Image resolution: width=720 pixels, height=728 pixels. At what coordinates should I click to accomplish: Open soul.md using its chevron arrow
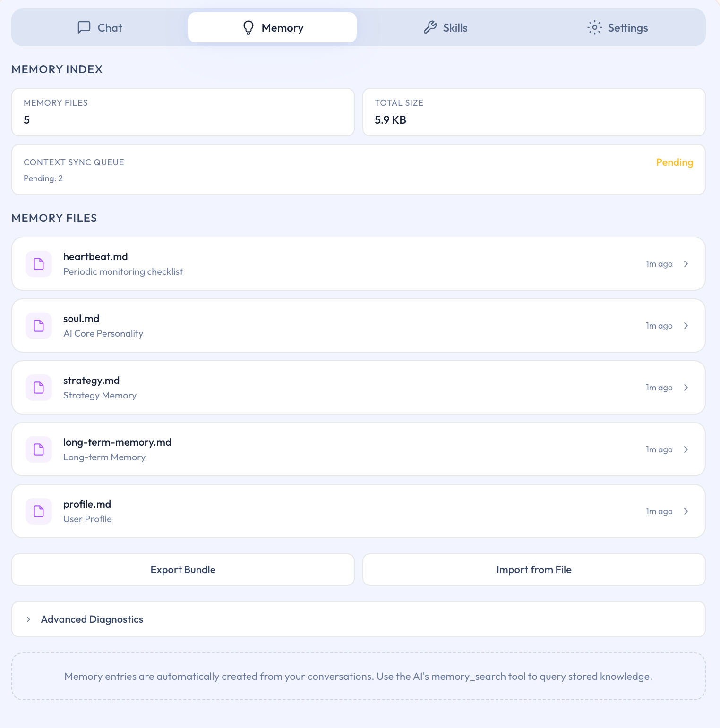(686, 326)
